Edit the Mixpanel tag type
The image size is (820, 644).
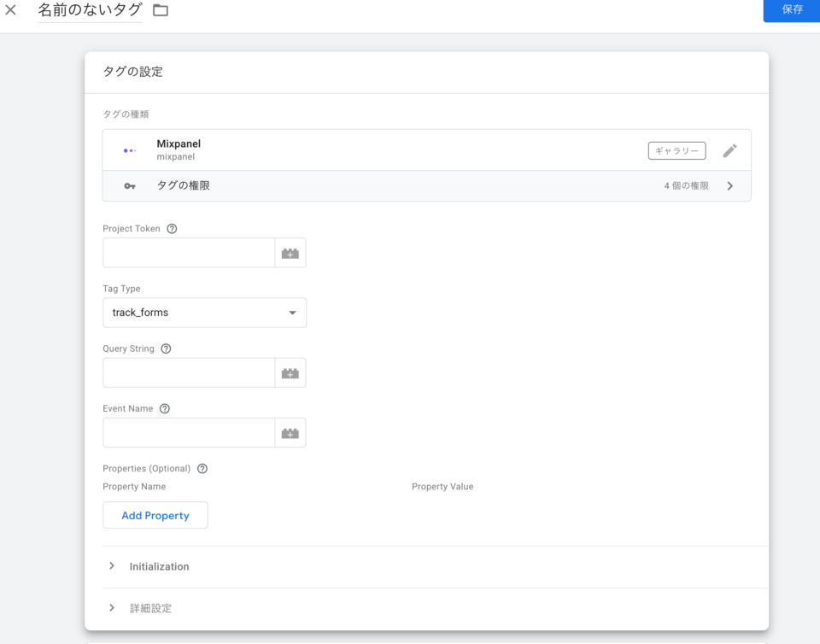pos(730,150)
